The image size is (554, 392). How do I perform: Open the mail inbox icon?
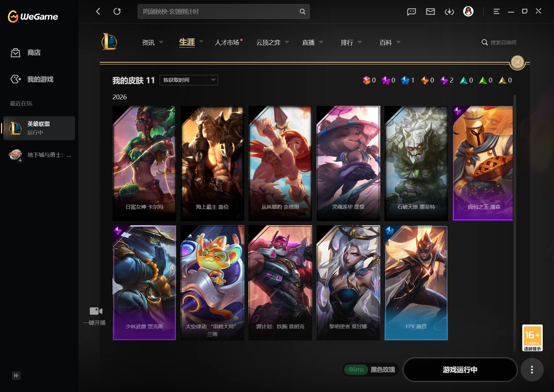[430, 12]
